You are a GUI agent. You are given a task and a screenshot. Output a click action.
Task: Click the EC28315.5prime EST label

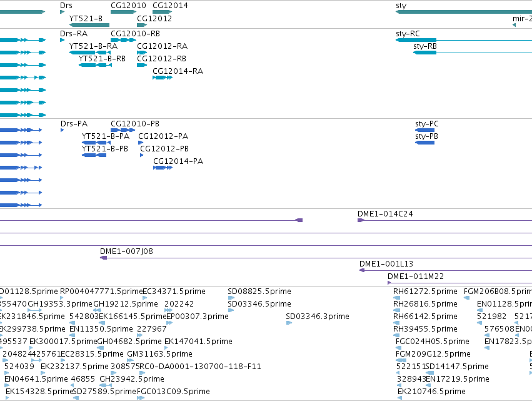tap(92, 354)
